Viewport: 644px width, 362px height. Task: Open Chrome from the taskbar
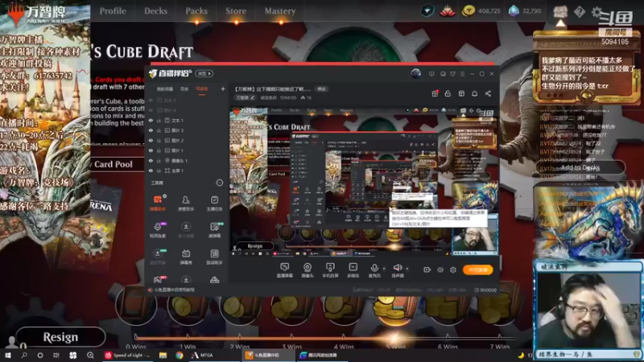179,356
